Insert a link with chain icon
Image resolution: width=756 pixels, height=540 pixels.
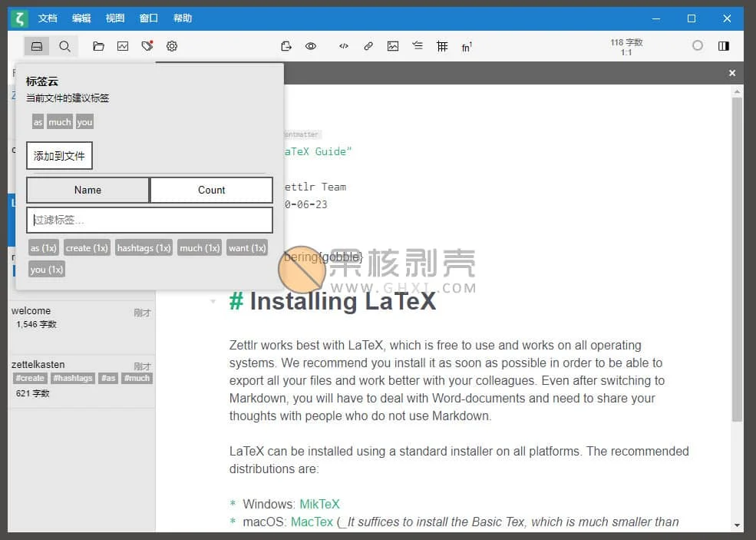click(x=368, y=46)
